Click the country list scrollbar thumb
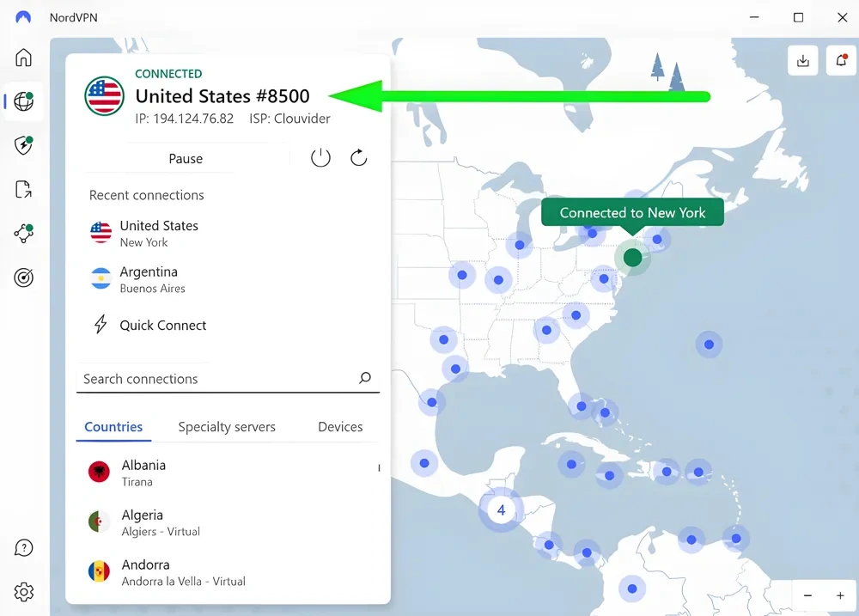This screenshot has height=616, width=859. 379,468
